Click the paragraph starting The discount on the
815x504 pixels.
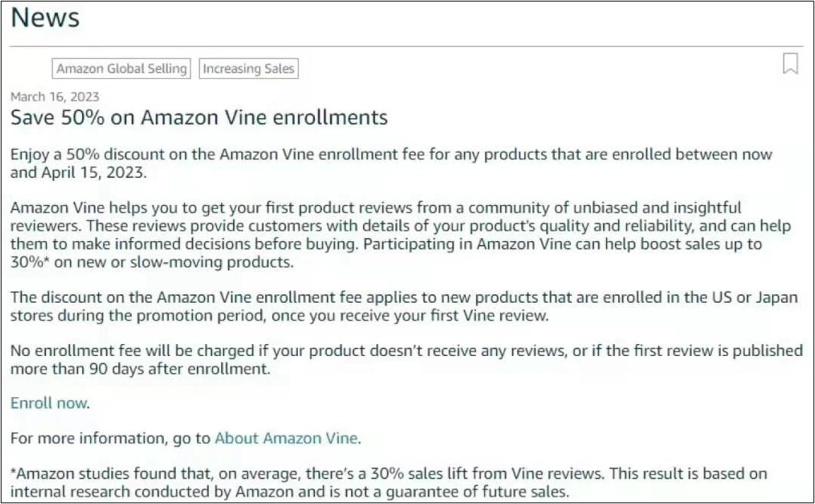point(404,306)
